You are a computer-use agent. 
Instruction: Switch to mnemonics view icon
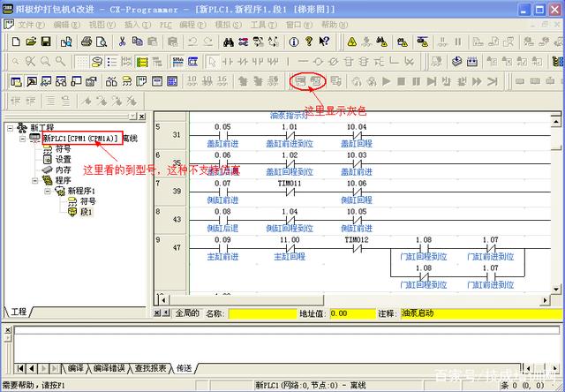point(178,62)
